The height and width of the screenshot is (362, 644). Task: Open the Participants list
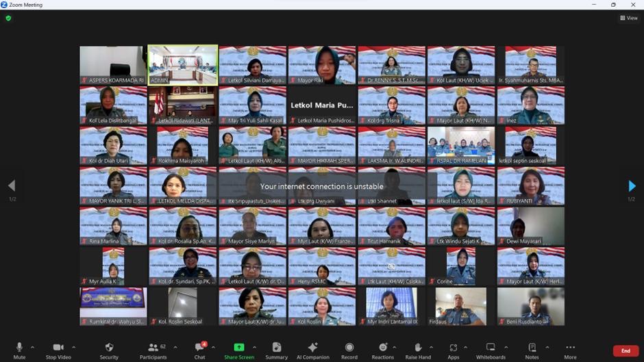153,350
